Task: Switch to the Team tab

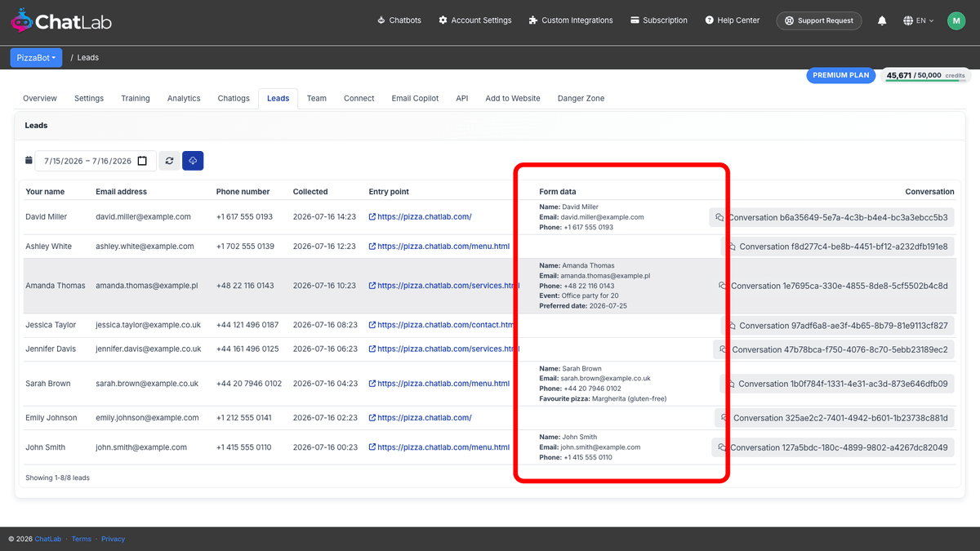Action: click(x=317, y=98)
